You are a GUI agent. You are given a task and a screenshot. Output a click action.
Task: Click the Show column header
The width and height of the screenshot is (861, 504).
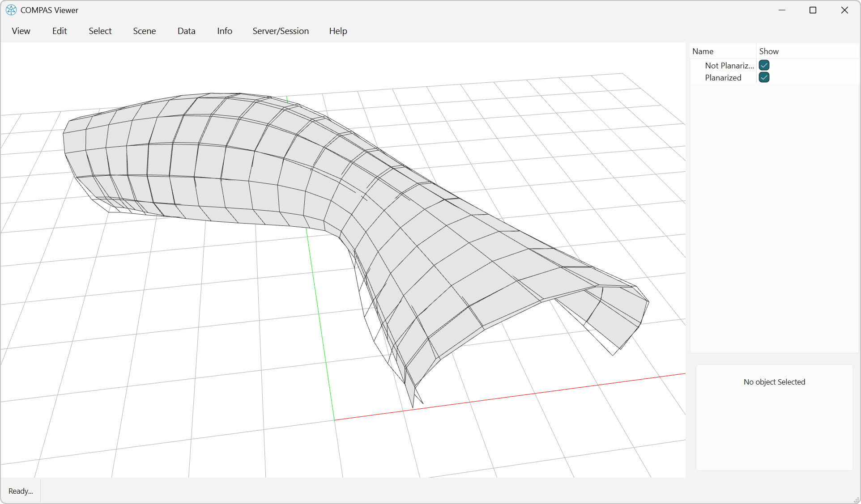coord(768,51)
